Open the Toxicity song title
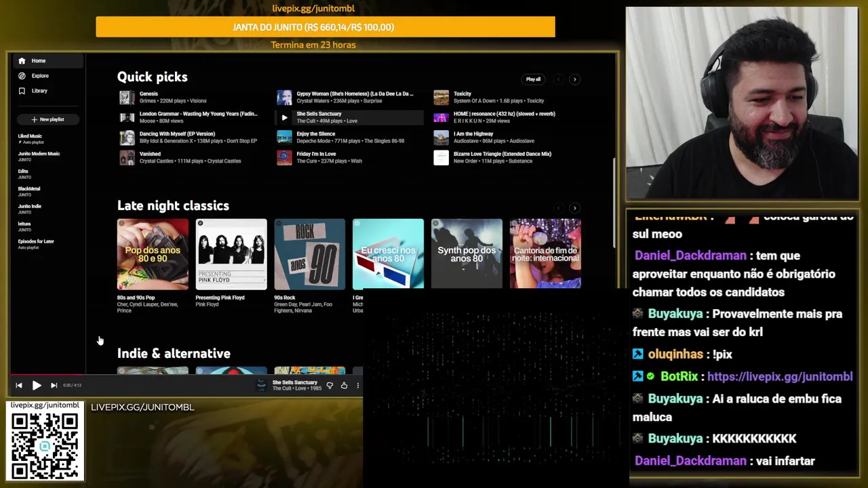 click(x=462, y=94)
